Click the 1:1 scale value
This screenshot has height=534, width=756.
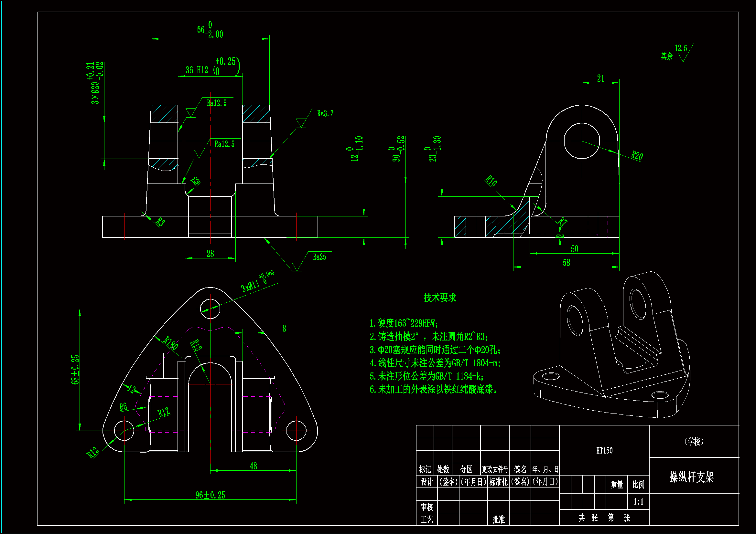point(638,501)
